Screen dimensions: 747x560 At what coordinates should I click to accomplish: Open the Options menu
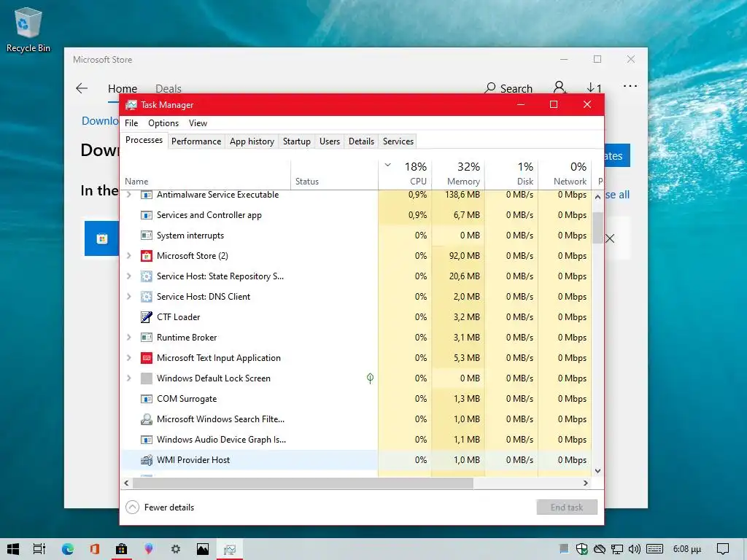(x=163, y=123)
